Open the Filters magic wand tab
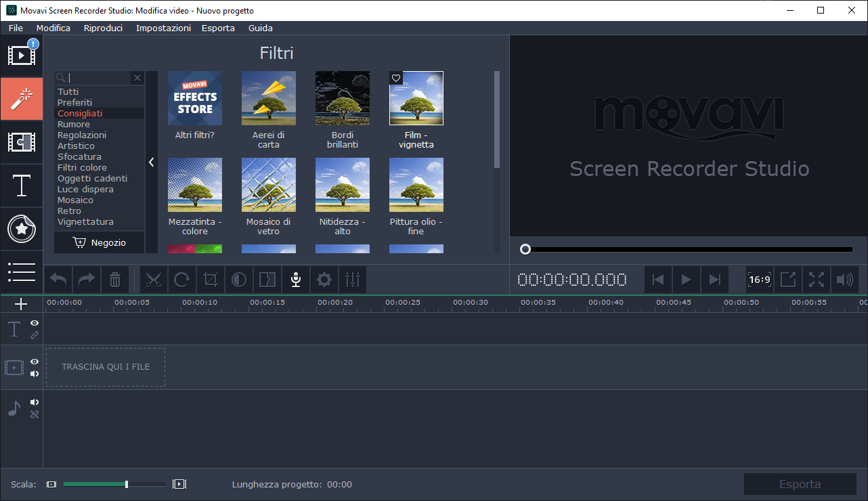The width and height of the screenshot is (868, 501). pos(22,98)
